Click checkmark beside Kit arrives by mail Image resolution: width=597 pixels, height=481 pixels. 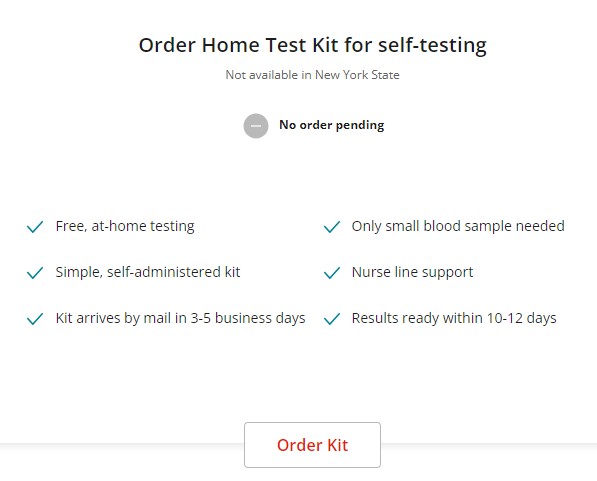point(35,319)
